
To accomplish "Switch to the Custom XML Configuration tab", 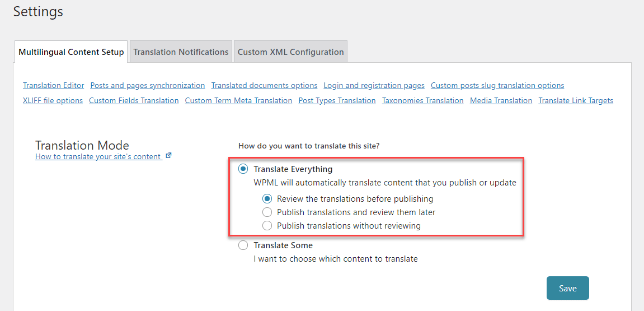I will pos(290,52).
